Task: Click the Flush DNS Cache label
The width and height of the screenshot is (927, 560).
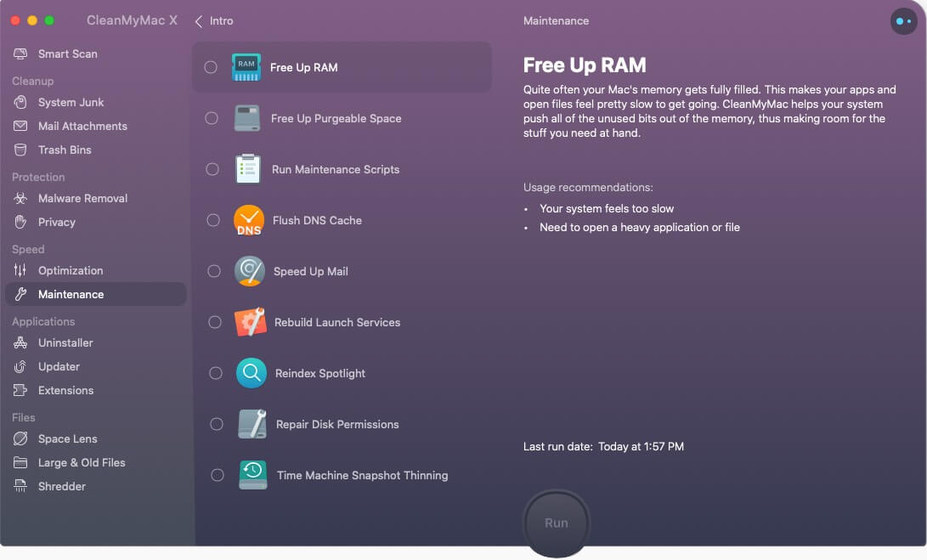Action: click(x=317, y=220)
